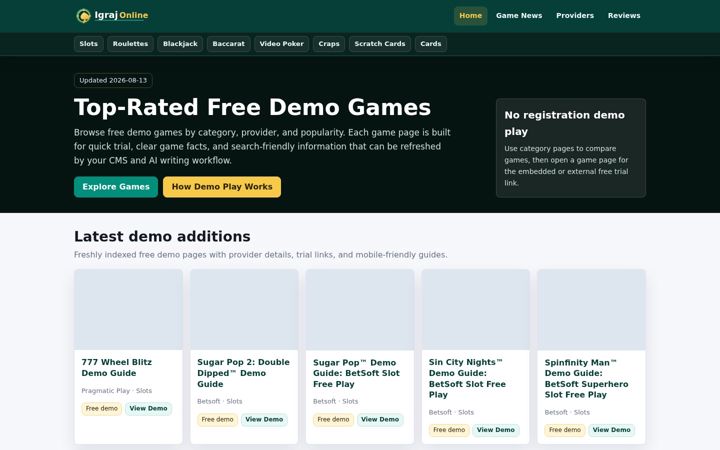Select the Slots category chip
Viewport: 720px width, 450px height.
click(x=89, y=44)
